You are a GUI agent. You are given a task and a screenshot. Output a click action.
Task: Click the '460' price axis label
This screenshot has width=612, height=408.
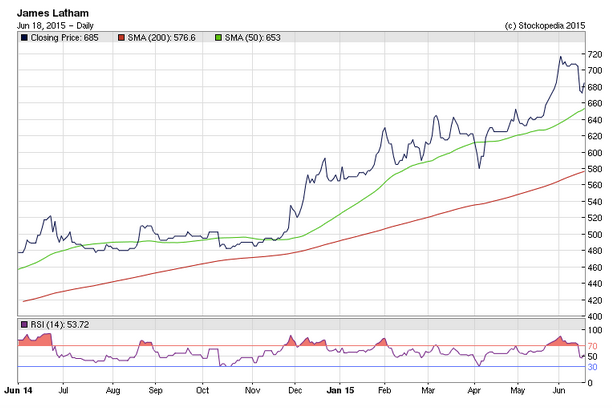pos(595,267)
